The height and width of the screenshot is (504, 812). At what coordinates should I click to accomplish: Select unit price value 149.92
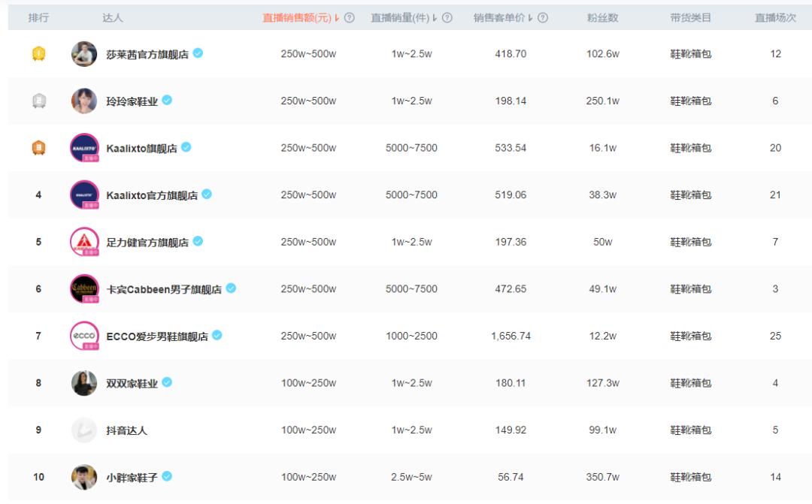click(x=511, y=430)
